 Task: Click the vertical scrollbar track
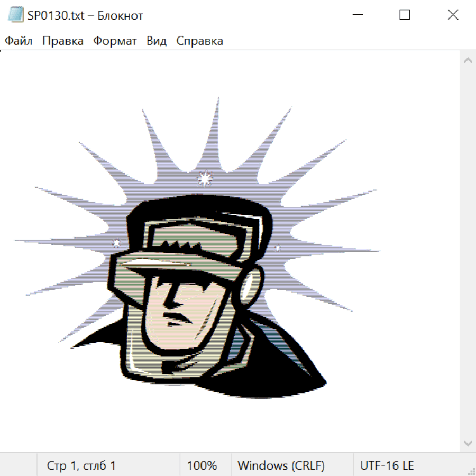click(468, 251)
